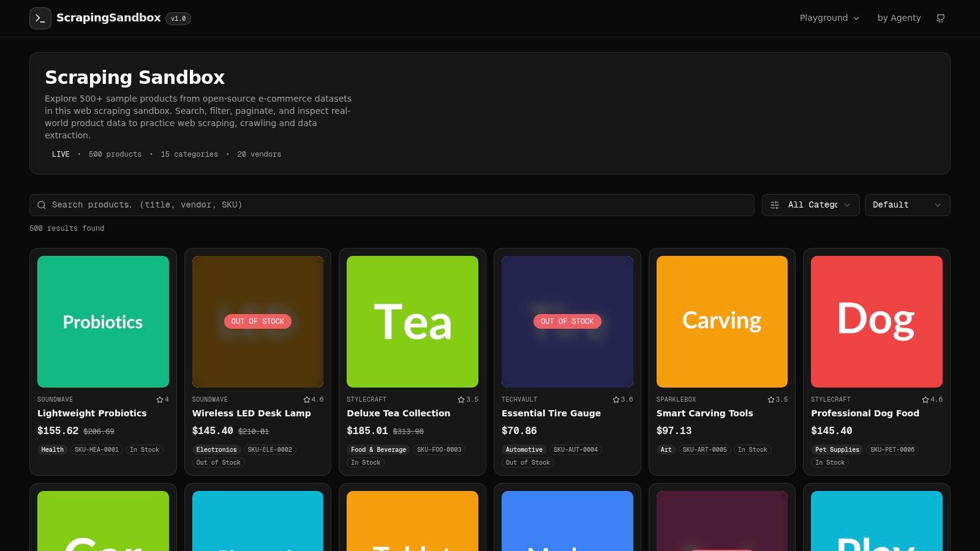Click the Art category tag
The width and height of the screenshot is (980, 551).
pyautogui.click(x=666, y=450)
